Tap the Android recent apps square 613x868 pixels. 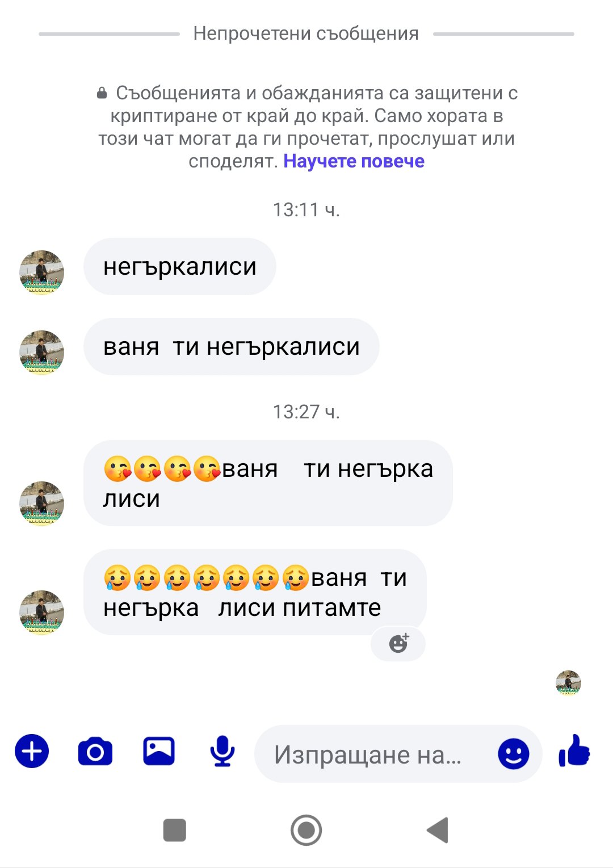click(175, 830)
